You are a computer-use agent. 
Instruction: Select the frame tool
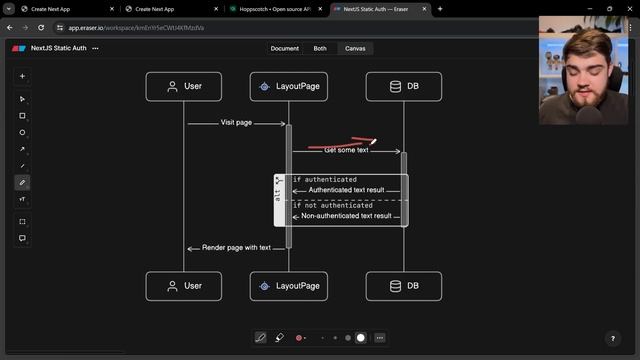pyautogui.click(x=22, y=222)
